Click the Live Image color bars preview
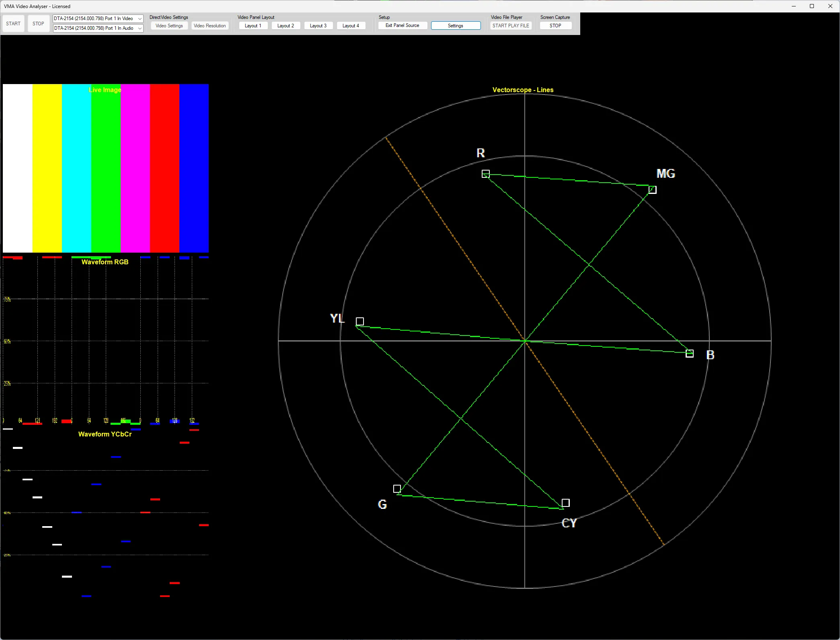 click(x=105, y=168)
